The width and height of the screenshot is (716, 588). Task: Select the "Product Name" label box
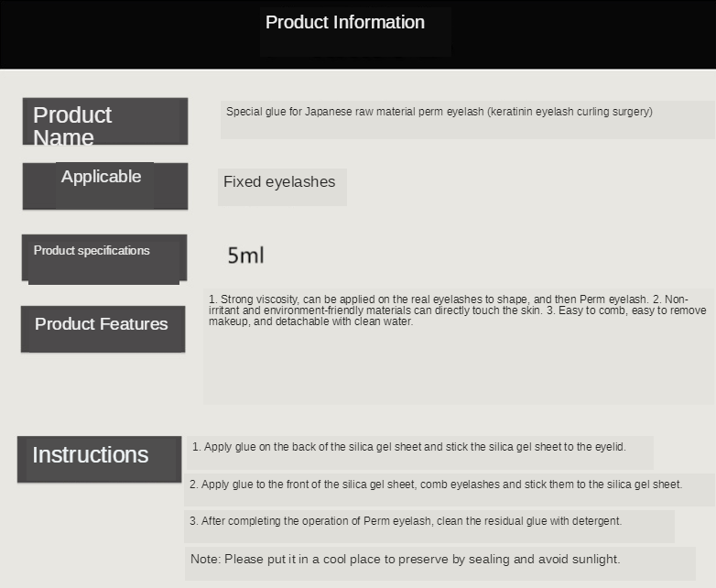tap(104, 122)
